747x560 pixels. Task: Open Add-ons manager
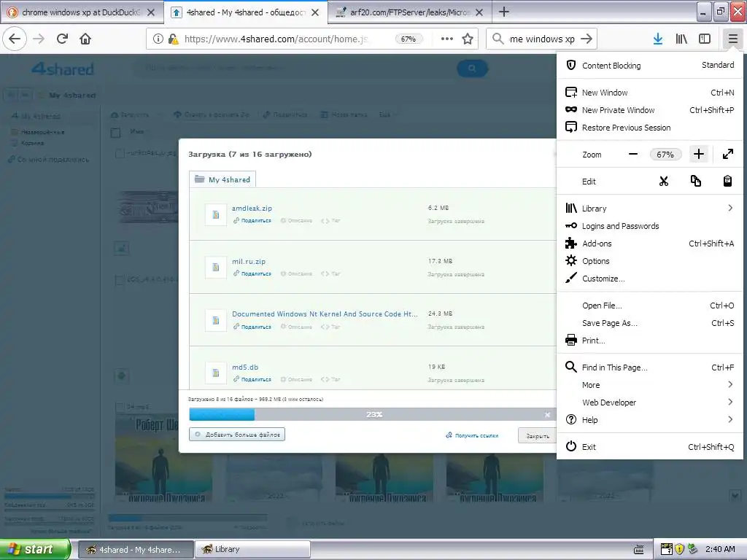pyautogui.click(x=650, y=244)
